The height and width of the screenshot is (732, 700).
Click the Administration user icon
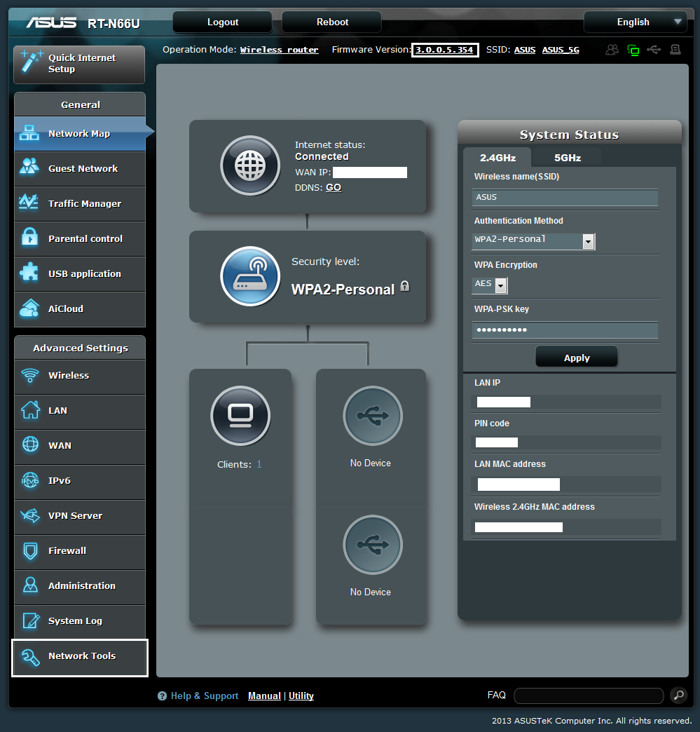tap(30, 585)
